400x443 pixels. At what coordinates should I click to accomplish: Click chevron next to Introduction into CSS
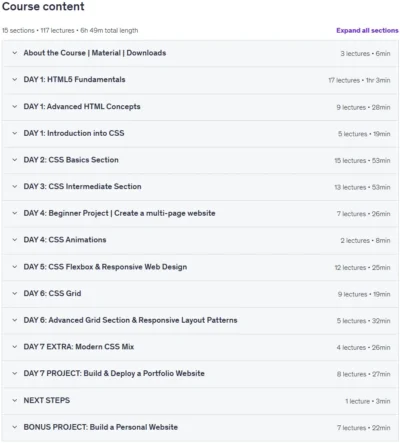[15, 133]
